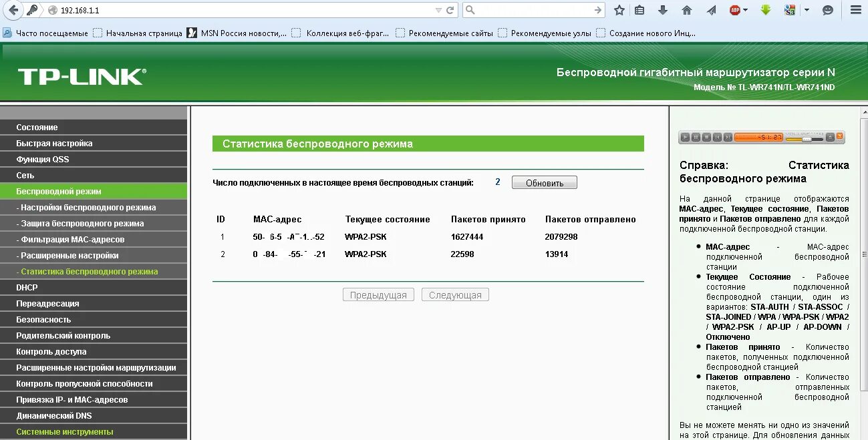Open the 'Создание нового Инц...' bookmark
This screenshot has height=440, width=868.
[x=645, y=33]
